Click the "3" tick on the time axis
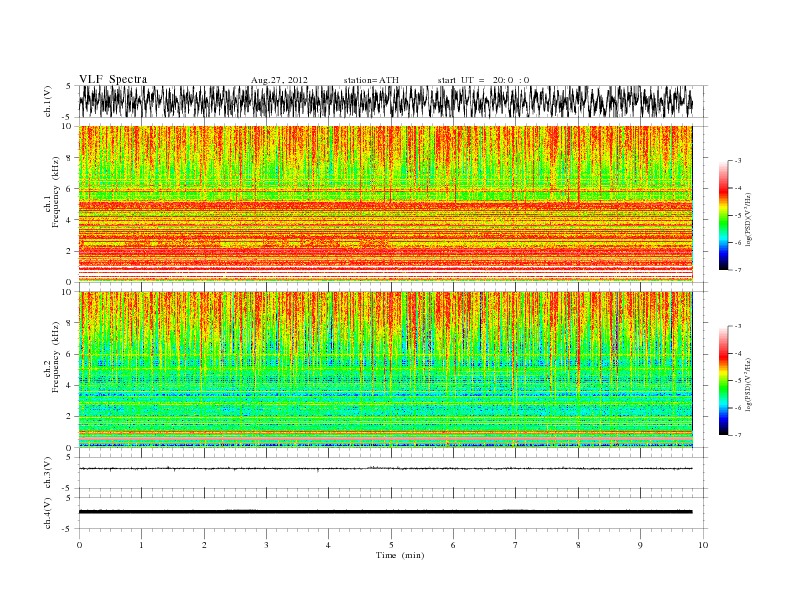The width and height of the screenshot is (792, 612). [266, 545]
